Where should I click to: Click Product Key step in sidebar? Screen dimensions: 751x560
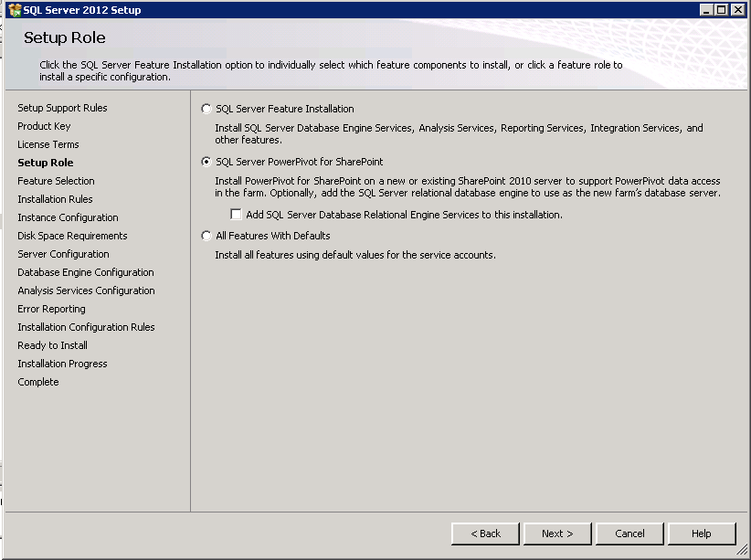44,126
